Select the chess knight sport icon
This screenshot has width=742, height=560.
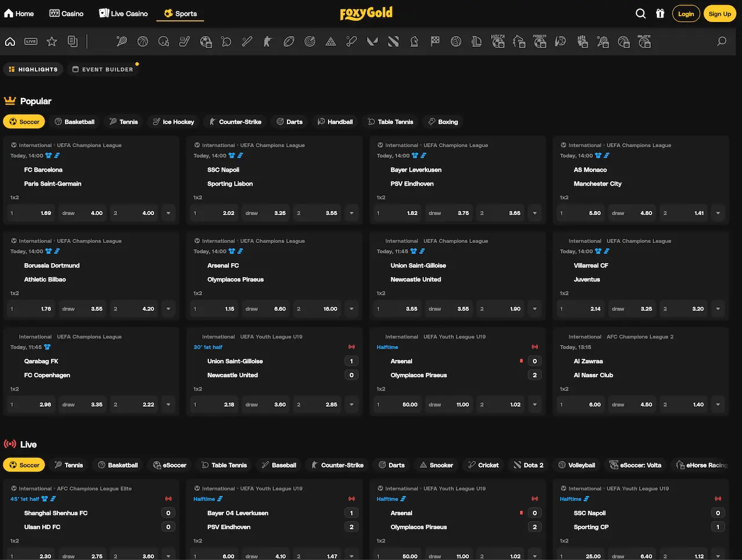tap(414, 41)
